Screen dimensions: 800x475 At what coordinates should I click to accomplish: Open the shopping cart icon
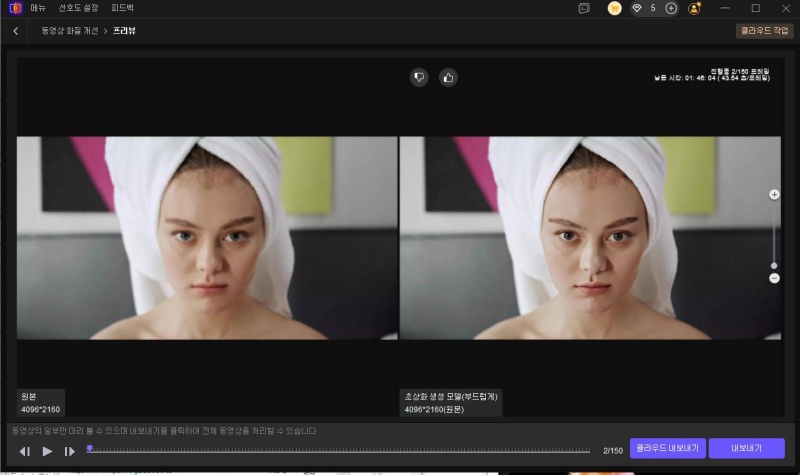pos(614,8)
